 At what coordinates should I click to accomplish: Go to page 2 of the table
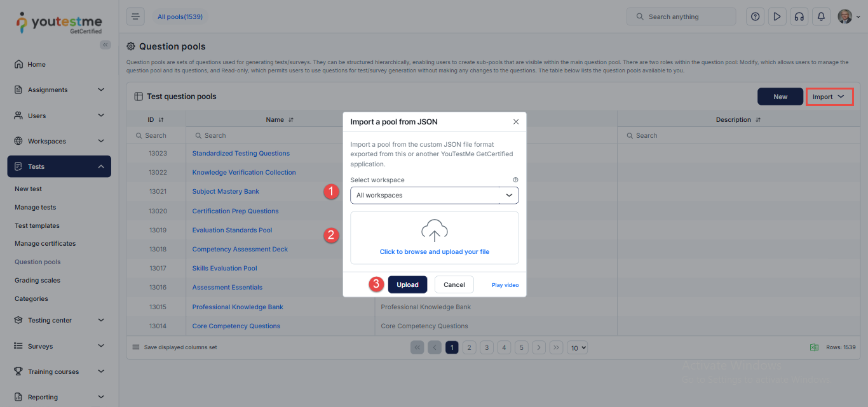pyautogui.click(x=469, y=347)
